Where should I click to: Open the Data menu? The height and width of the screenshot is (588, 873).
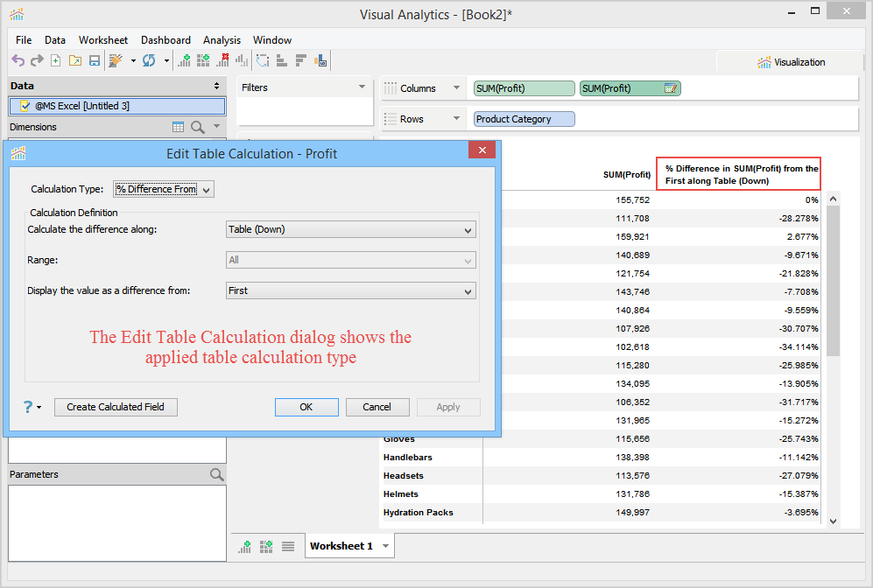click(x=54, y=40)
